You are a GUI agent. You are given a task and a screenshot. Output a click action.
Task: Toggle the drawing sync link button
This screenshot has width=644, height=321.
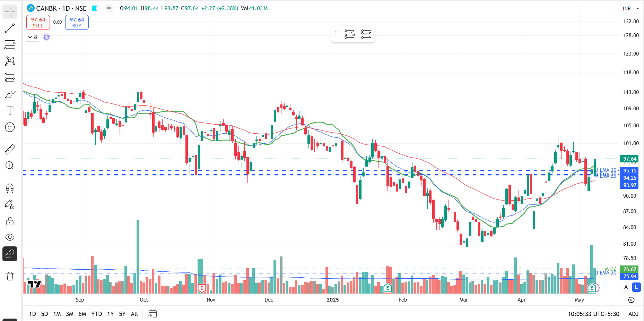click(10, 254)
